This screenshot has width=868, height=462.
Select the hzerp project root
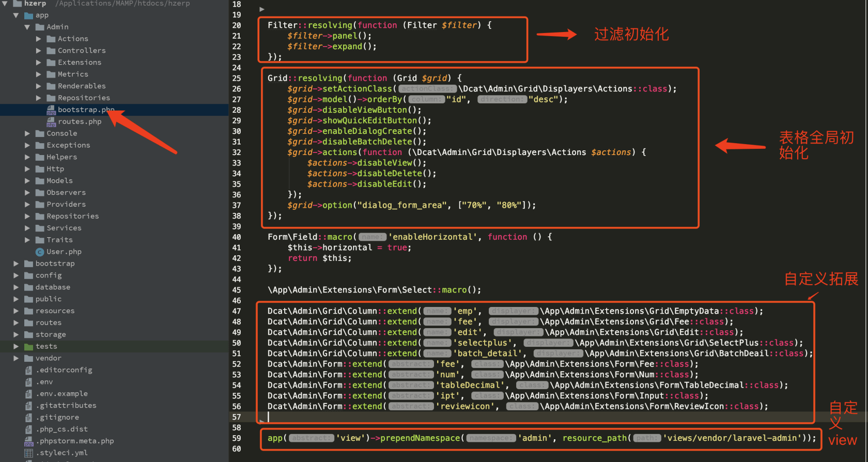35,4
